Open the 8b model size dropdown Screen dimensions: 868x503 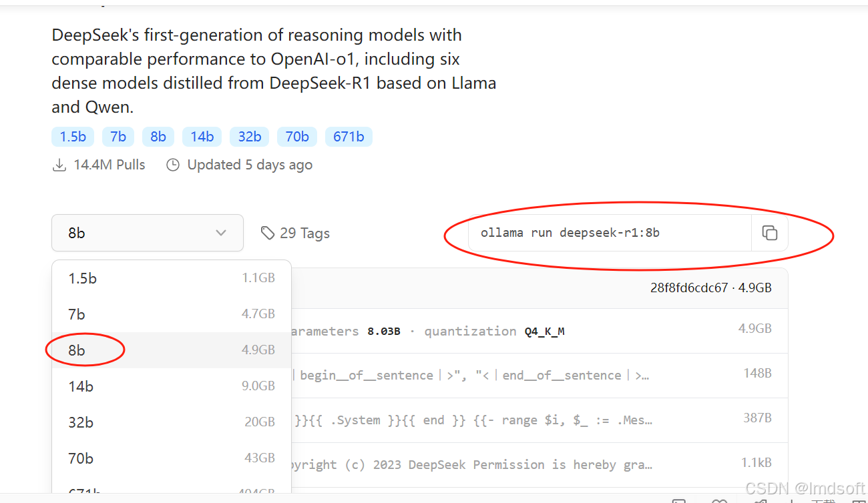pyautogui.click(x=148, y=233)
